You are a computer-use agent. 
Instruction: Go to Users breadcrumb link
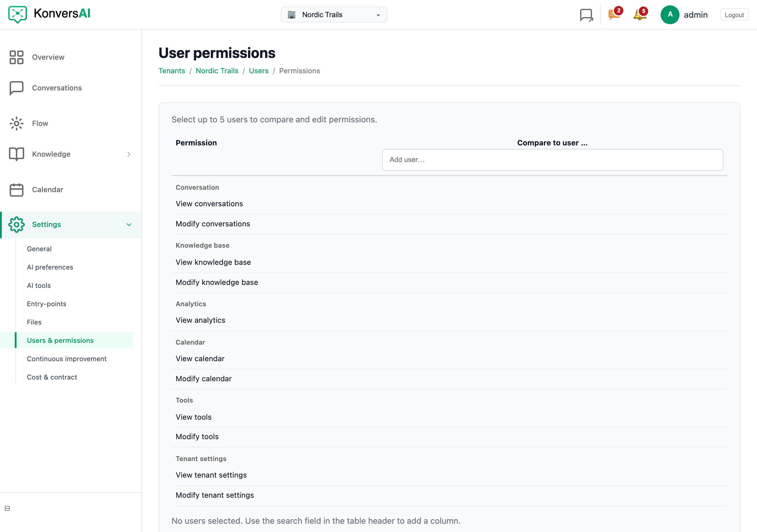[x=258, y=71]
